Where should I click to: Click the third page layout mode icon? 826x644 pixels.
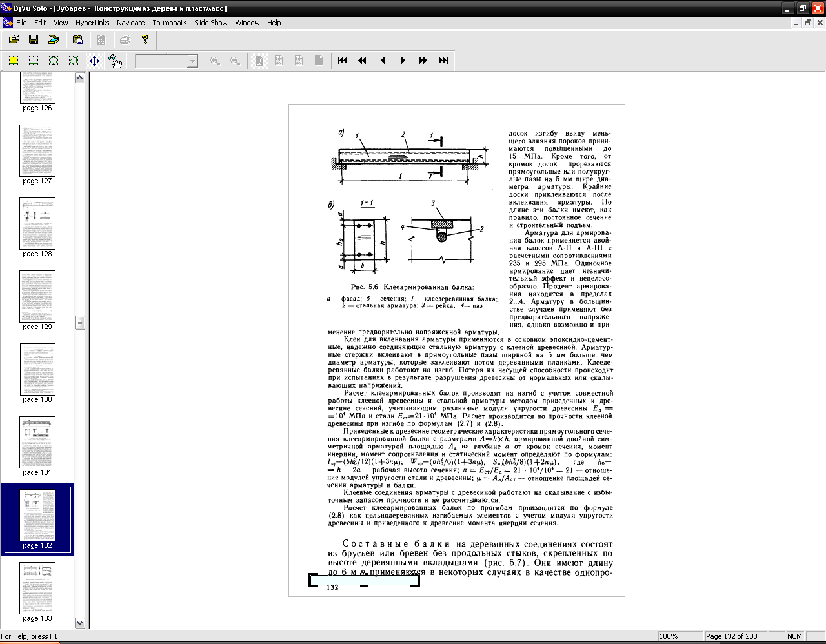click(299, 61)
